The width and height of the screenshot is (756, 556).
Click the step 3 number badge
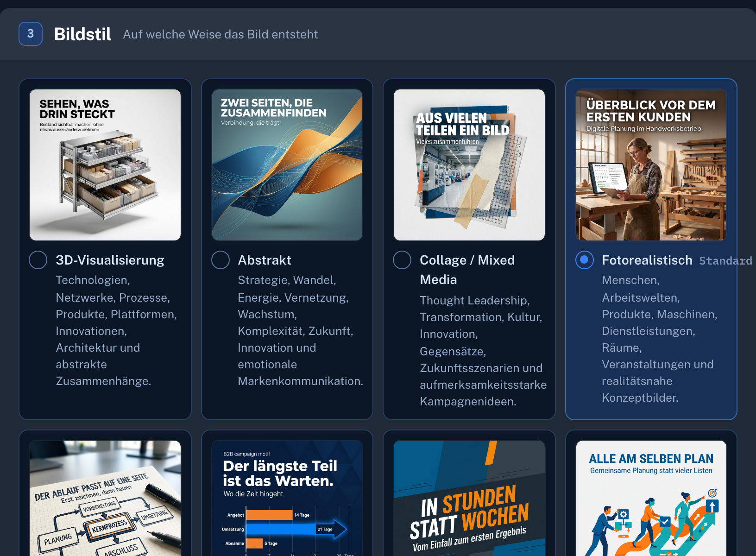pos(31,34)
